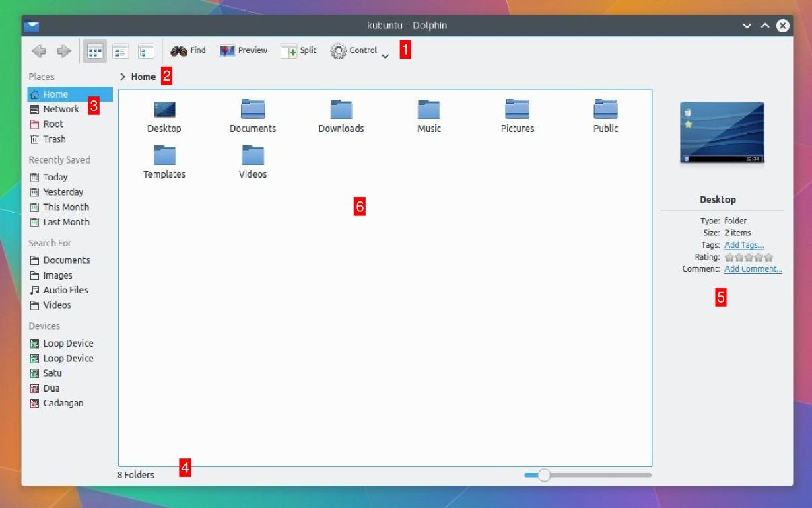This screenshot has width=812, height=508.
Task: Show files saved Yesterday
Action: [x=62, y=192]
